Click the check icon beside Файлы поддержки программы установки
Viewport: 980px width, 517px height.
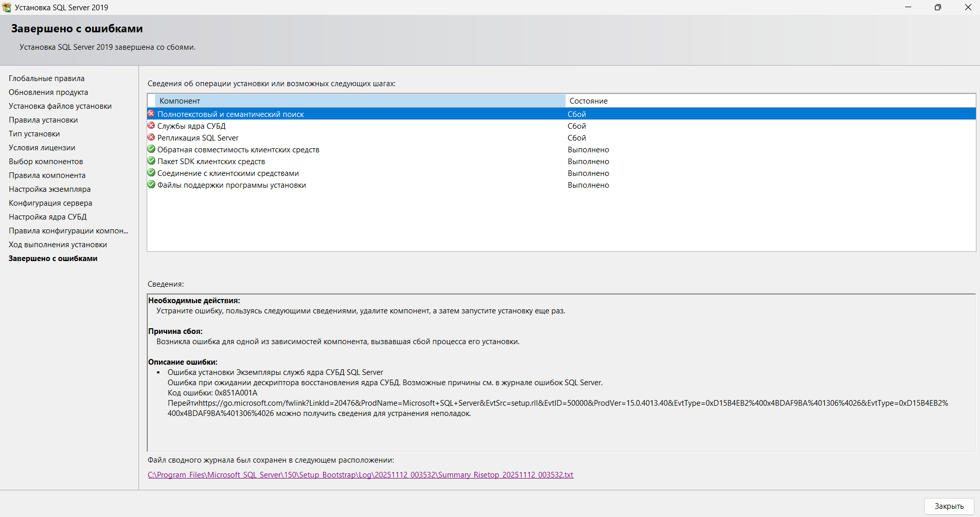[151, 185]
